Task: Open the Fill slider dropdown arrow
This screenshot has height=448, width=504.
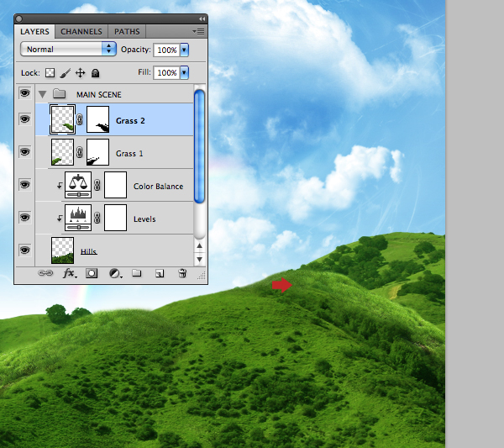Action: tap(184, 72)
